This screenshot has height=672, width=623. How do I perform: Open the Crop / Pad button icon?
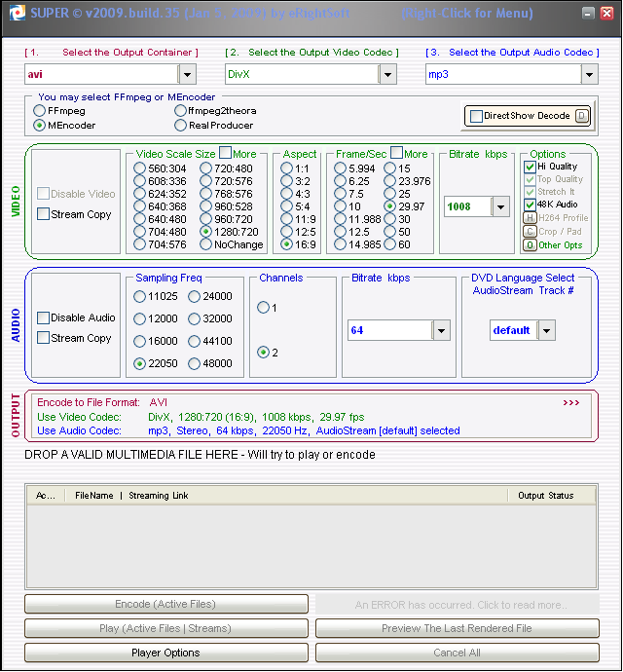click(x=530, y=232)
